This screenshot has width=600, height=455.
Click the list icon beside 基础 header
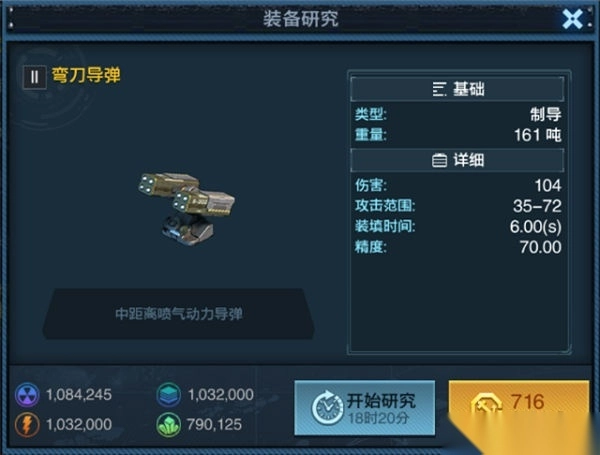pos(439,89)
